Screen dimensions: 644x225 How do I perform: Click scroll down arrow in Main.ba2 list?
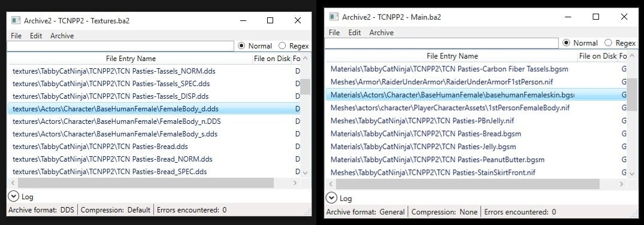631,174
